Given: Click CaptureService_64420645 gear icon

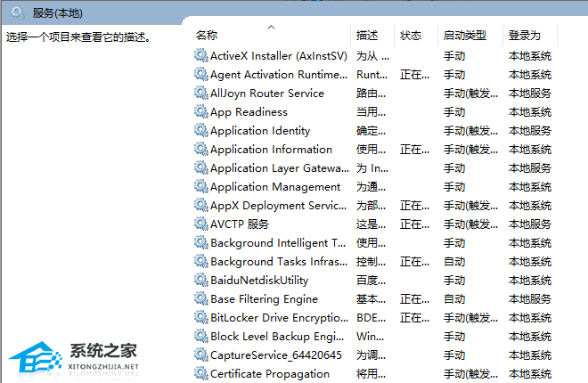Looking at the screenshot, I should click(201, 354).
